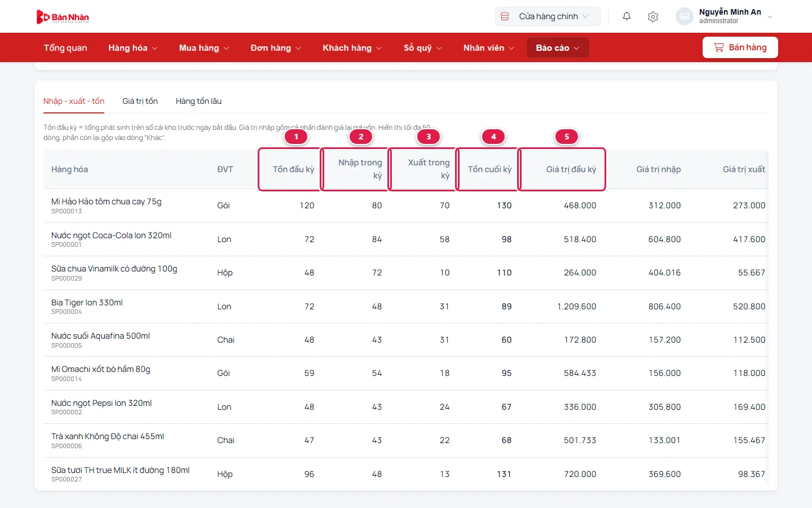Expand the Mua hàng menu
The image size is (812, 508).
pyautogui.click(x=204, y=48)
